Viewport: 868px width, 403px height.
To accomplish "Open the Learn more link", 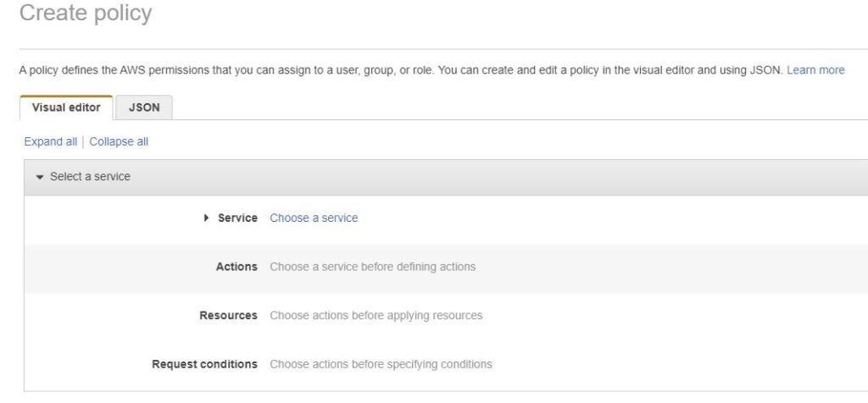I will tap(815, 70).
